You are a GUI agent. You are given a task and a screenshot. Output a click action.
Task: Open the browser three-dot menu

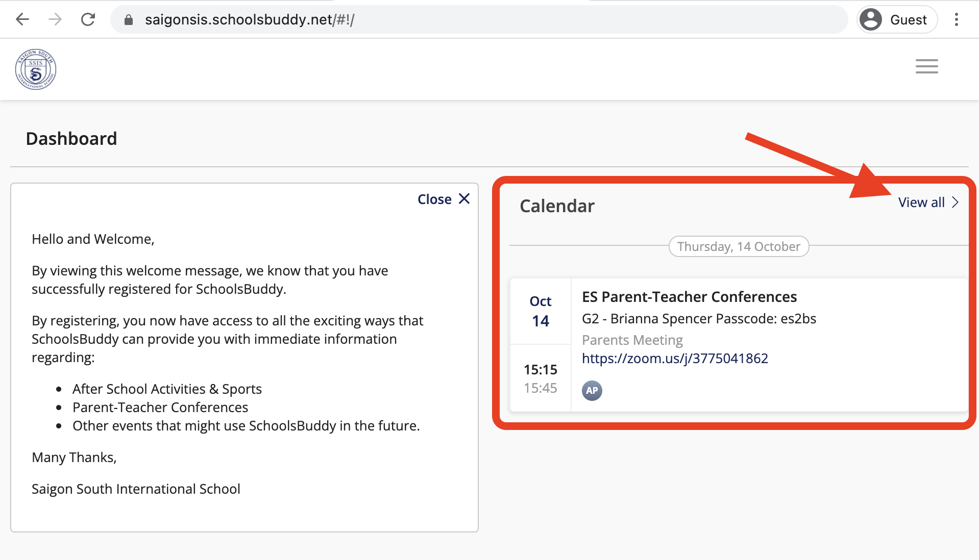pyautogui.click(x=957, y=20)
